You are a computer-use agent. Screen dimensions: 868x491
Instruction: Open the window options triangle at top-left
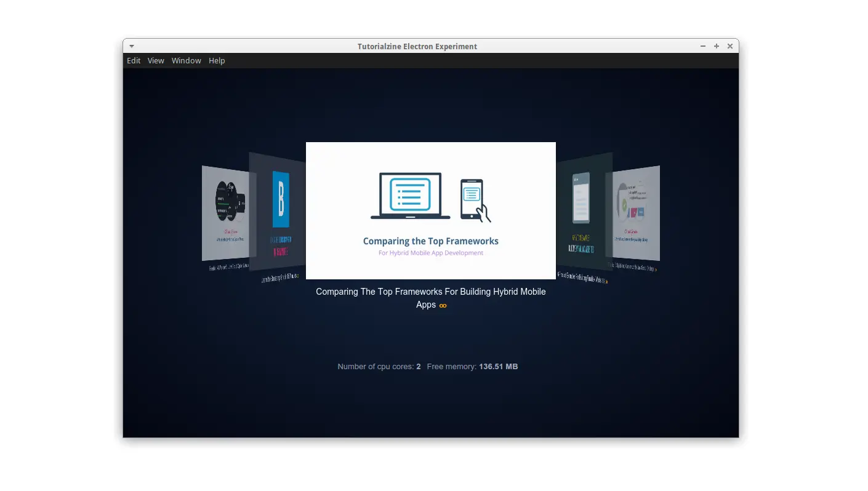pos(131,46)
